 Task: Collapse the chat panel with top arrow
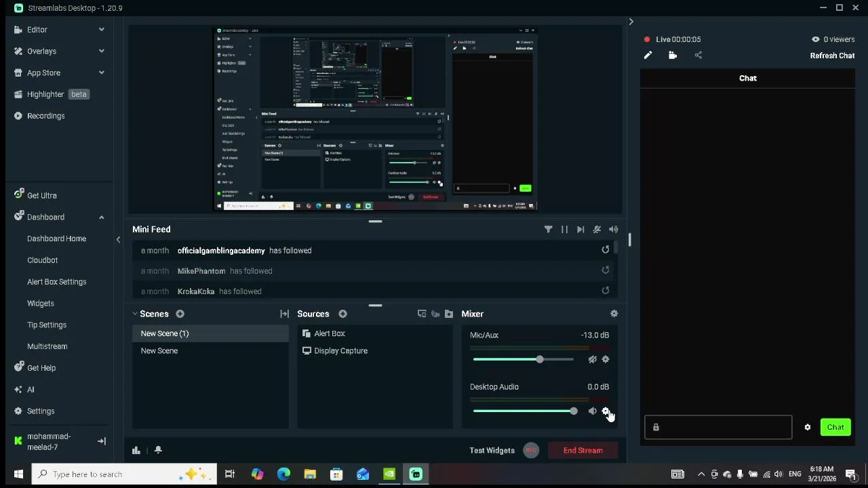coord(631,22)
